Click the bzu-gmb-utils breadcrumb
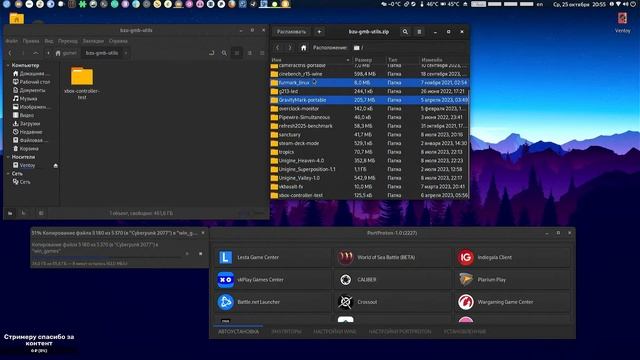640x360 pixels. click(102, 53)
